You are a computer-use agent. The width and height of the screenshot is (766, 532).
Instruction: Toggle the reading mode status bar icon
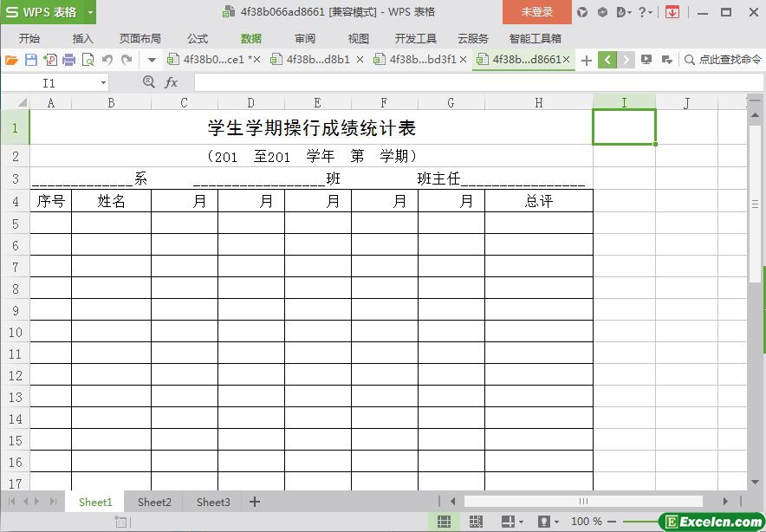(x=544, y=522)
